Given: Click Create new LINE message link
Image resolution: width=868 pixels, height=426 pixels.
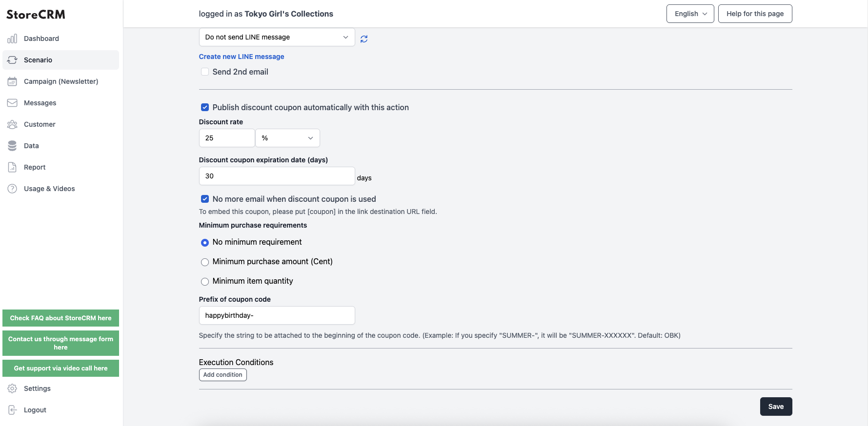Looking at the screenshot, I should (x=242, y=57).
